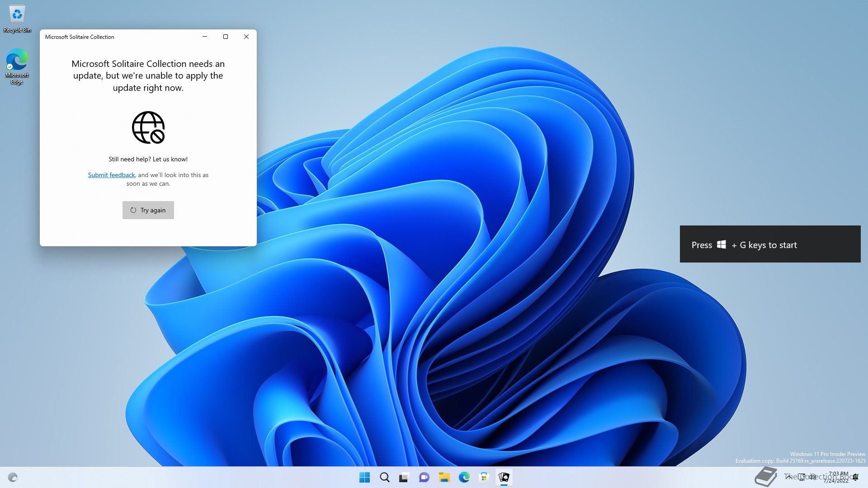Screen dimensions: 868x488
Task: Open File Explorer from taskbar
Action: pos(444,477)
